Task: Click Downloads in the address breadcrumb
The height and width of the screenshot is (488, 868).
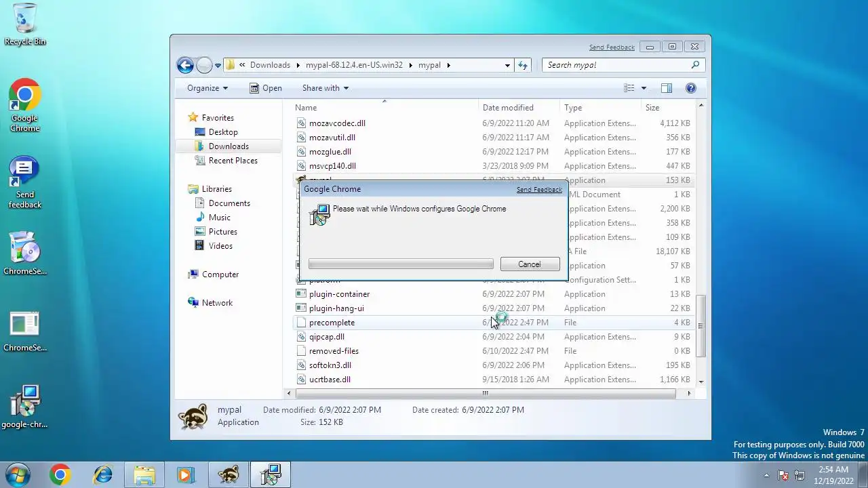Action: click(x=270, y=65)
